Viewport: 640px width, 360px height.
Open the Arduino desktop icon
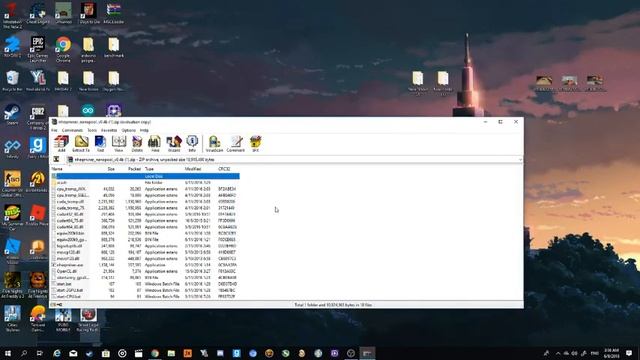pyautogui.click(x=88, y=110)
